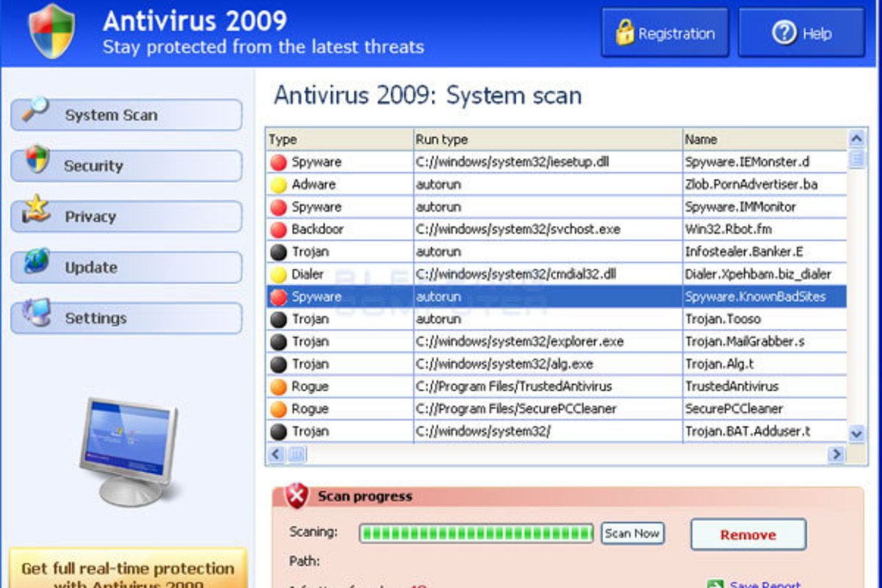Click orange dot of SecurePCCleaner row

coord(279,409)
